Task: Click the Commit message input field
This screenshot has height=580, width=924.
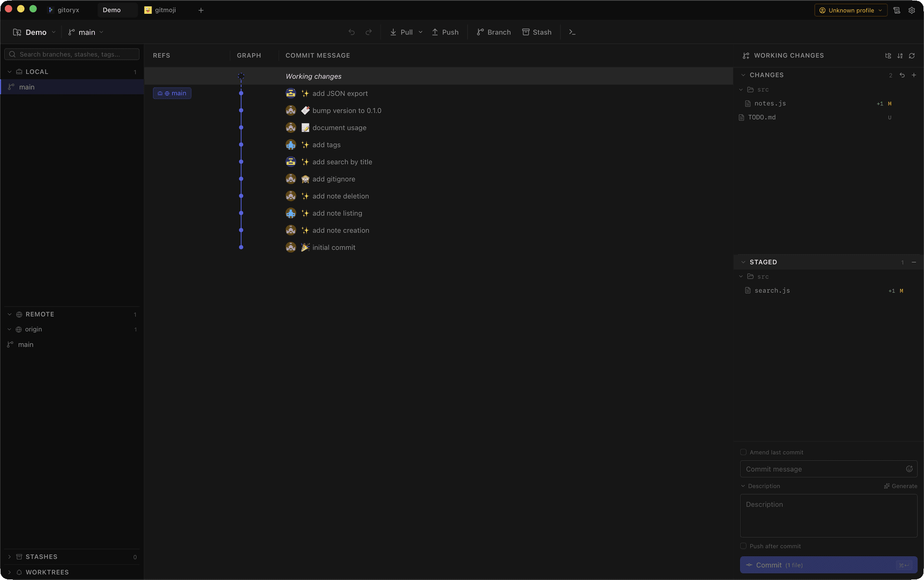Action: (829, 469)
